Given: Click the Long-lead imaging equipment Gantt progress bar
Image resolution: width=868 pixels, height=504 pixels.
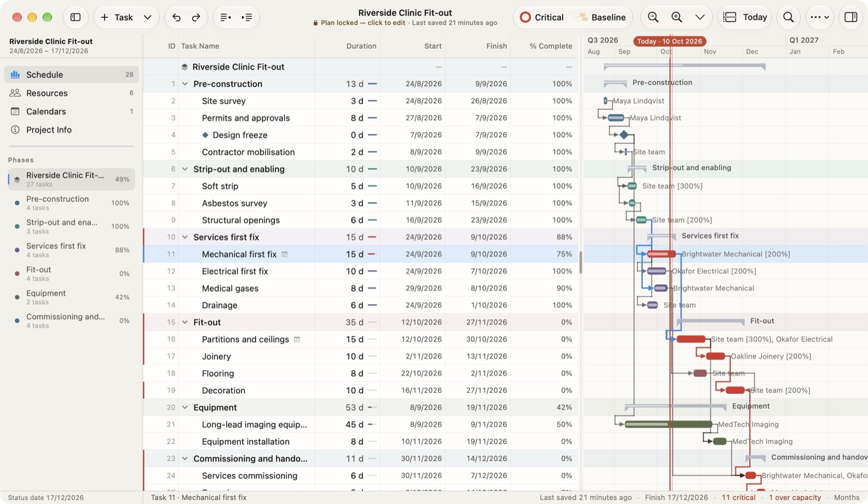Looking at the screenshot, I should click(x=668, y=424).
